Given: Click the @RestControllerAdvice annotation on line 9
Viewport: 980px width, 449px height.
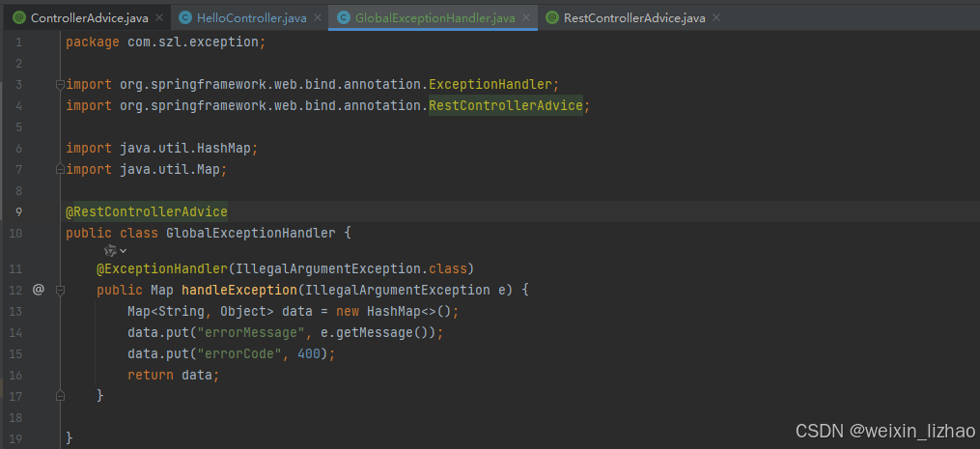Looking at the screenshot, I should [147, 212].
